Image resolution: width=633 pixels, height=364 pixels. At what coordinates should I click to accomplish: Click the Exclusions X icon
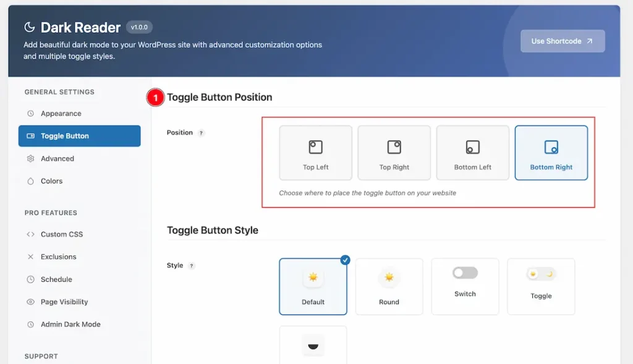pos(31,256)
